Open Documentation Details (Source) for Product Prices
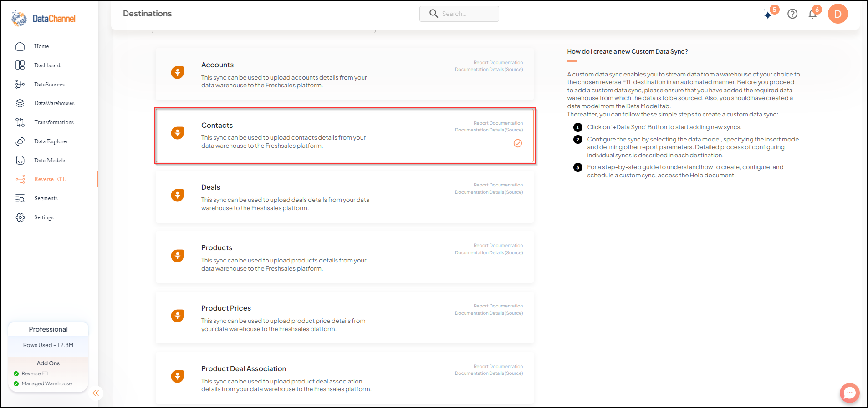The image size is (868, 408). tap(489, 313)
